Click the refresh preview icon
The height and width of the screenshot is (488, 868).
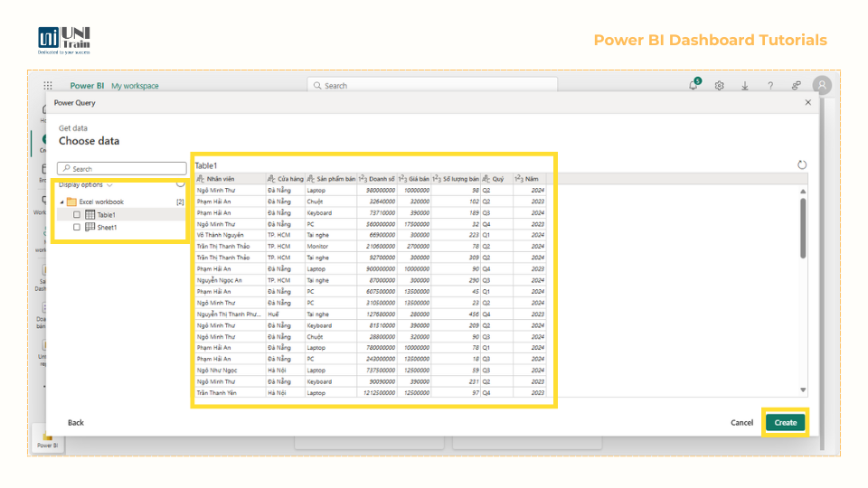[802, 164]
